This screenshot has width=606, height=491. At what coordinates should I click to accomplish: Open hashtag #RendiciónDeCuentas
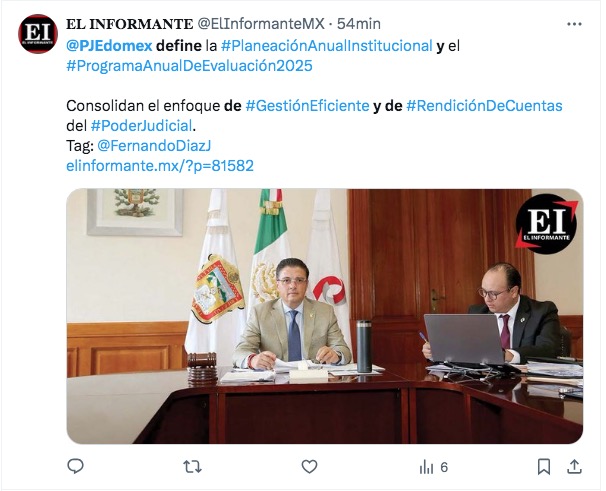484,106
